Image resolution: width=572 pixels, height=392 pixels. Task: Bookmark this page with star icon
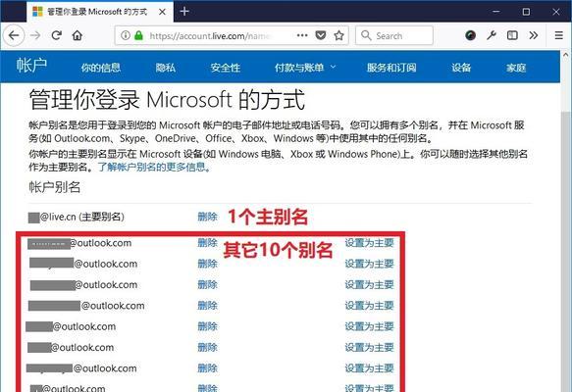click(x=338, y=35)
